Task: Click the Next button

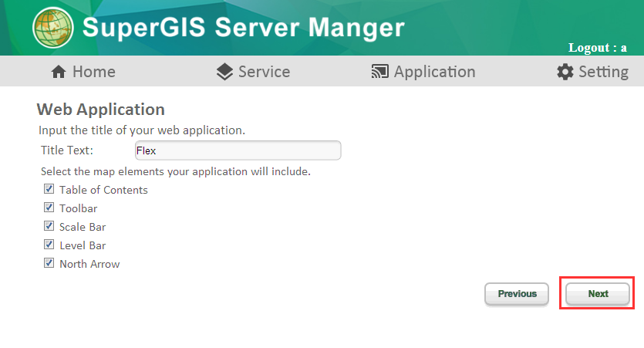Action: [598, 294]
